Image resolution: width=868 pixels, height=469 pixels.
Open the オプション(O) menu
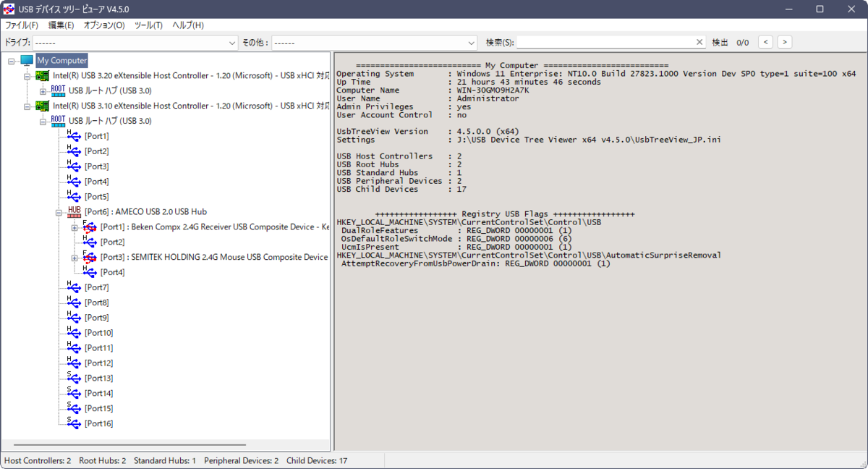click(x=104, y=25)
